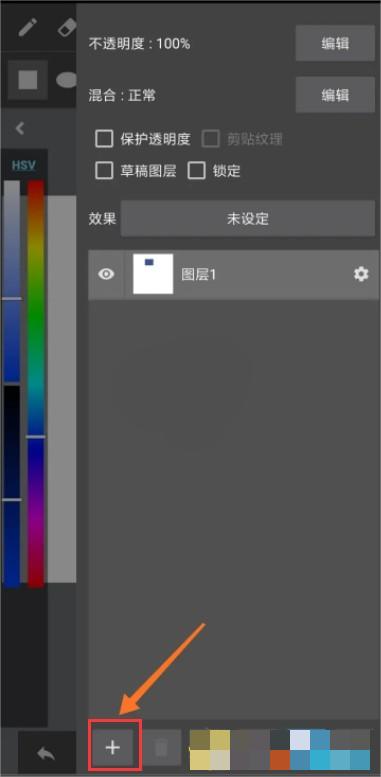
Task: Toggle the 锁定 checkbox
Action: click(x=196, y=171)
